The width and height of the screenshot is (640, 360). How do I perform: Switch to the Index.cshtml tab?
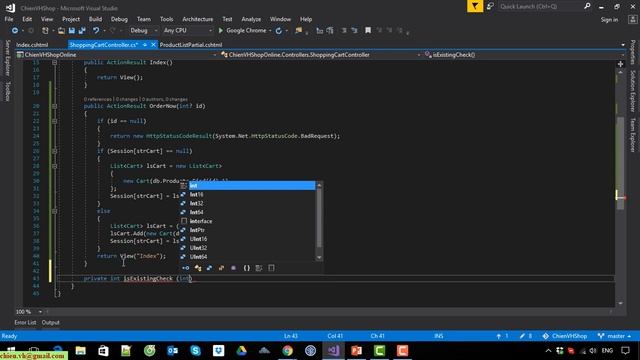(32, 45)
